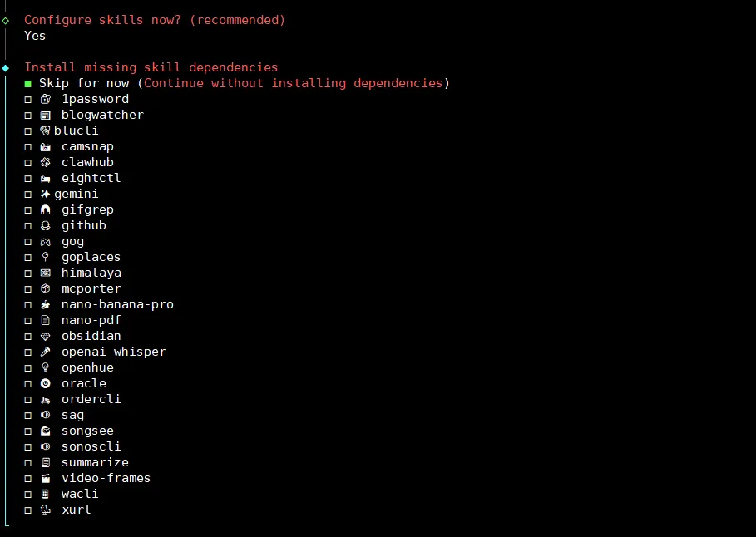Click the lock icon beside 1password

[46, 99]
